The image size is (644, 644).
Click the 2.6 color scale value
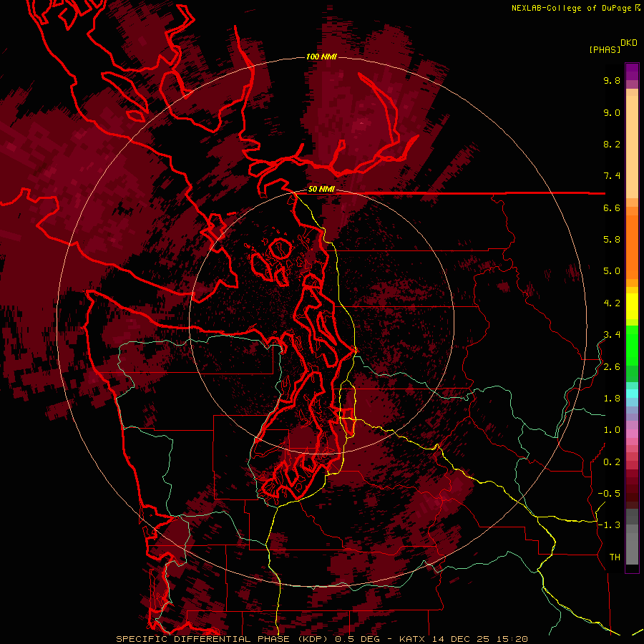(x=612, y=367)
